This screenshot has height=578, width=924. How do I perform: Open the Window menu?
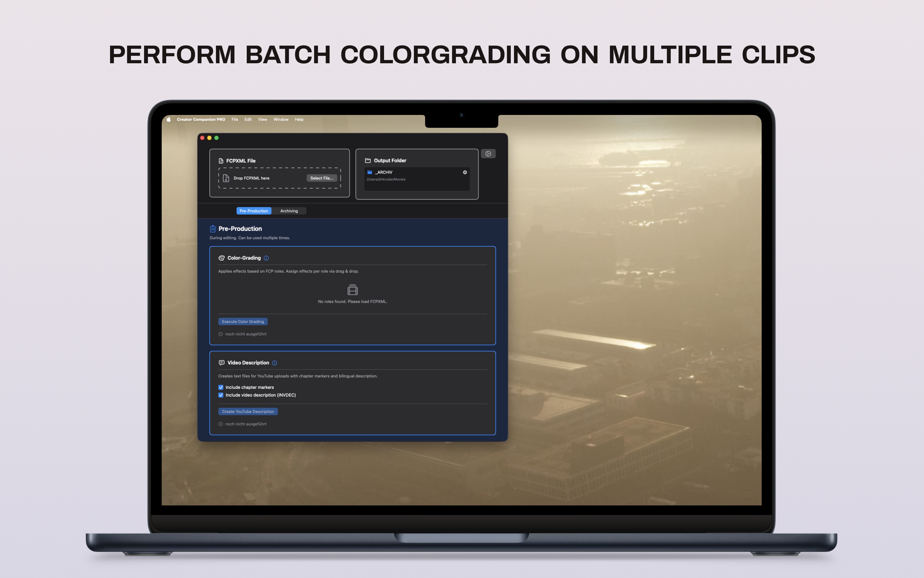pos(281,119)
